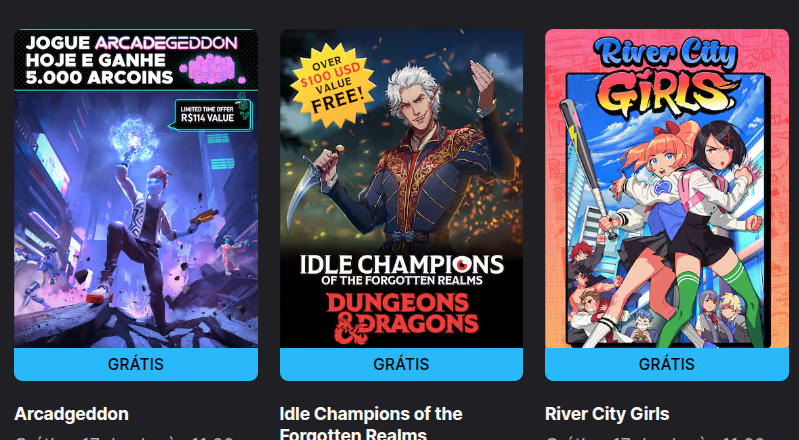
Task: Click the Idle Champions white logo text
Action: pos(402,270)
